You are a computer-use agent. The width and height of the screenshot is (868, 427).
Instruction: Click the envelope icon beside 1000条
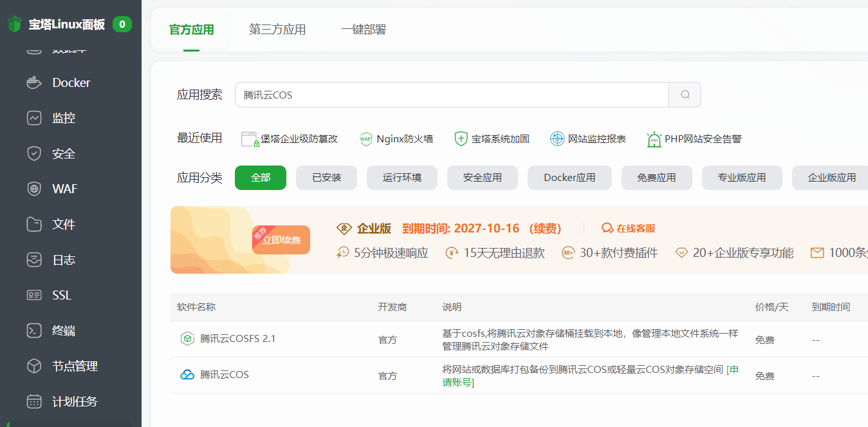click(x=817, y=253)
